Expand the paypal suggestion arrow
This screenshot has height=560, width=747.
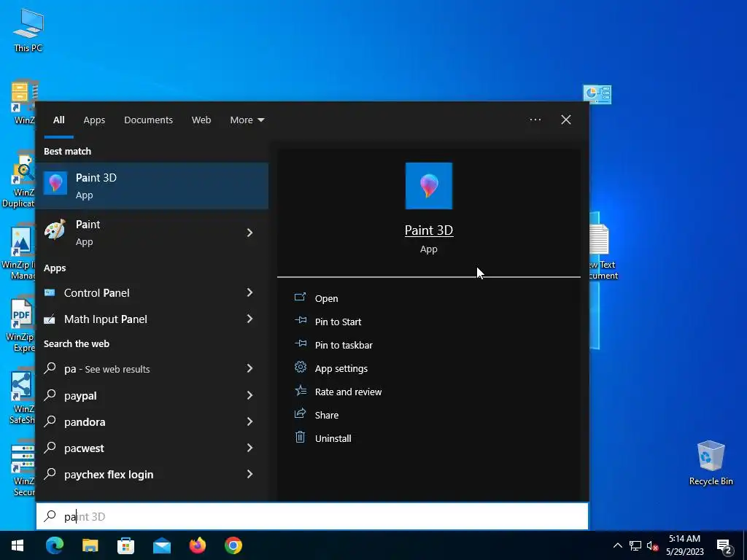249,394
